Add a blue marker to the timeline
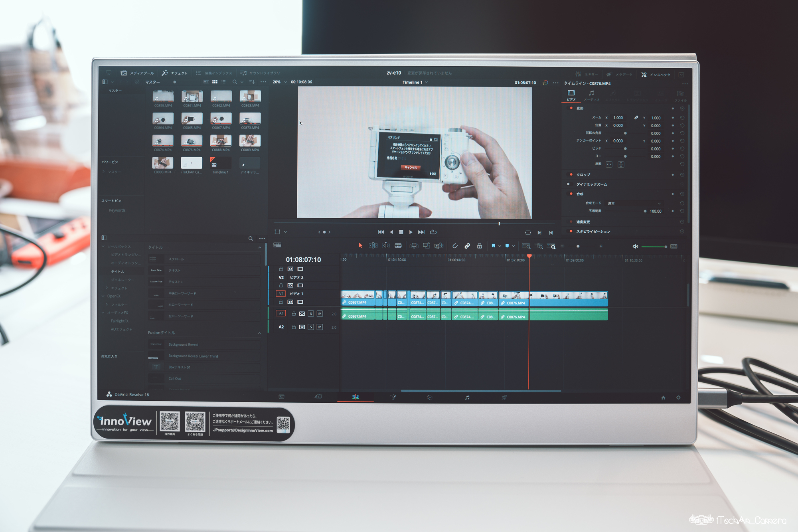The height and width of the screenshot is (532, 798). [507, 246]
